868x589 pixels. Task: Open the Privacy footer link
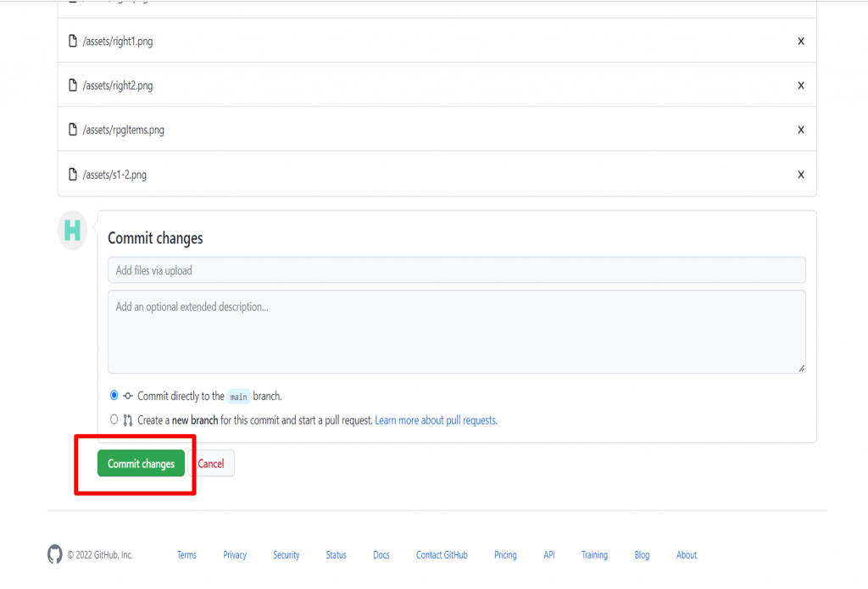click(235, 555)
